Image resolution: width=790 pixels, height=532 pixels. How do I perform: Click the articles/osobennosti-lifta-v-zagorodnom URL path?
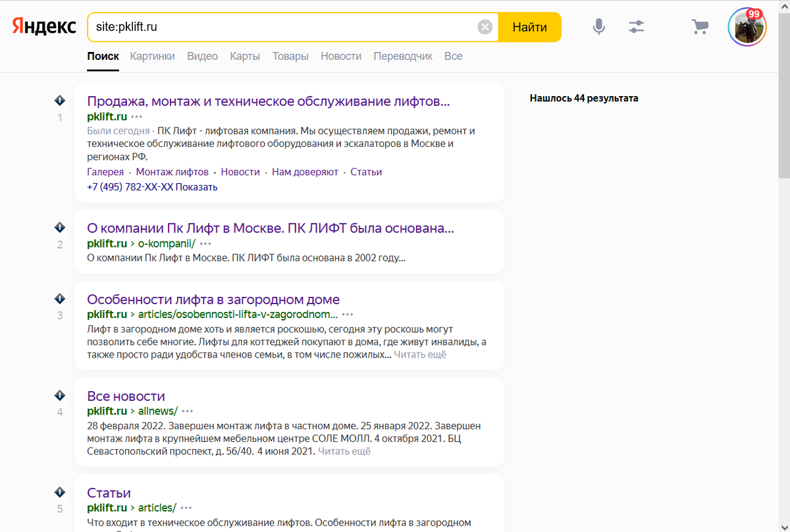click(238, 314)
